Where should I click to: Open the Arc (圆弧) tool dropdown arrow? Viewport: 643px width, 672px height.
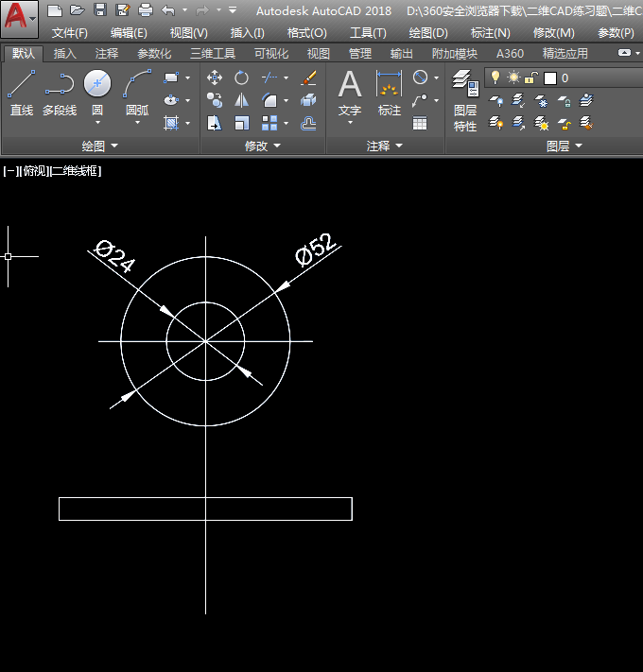click(137, 123)
